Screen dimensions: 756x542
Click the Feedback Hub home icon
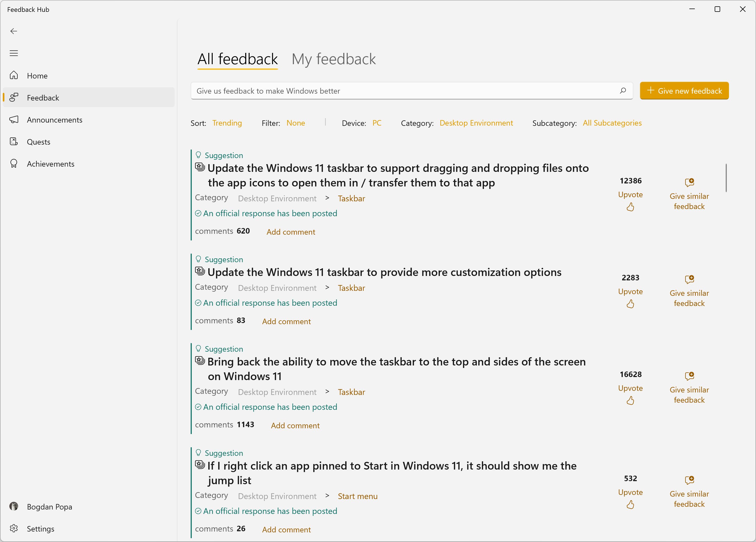point(15,75)
